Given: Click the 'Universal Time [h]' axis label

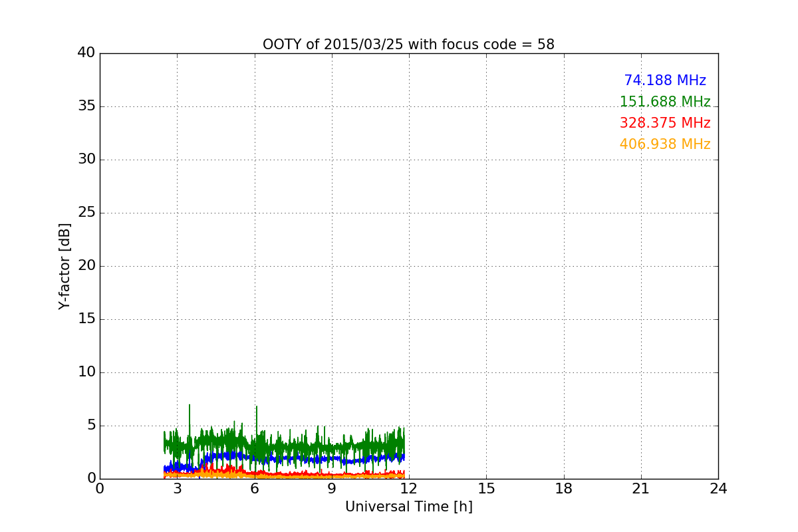Looking at the screenshot, I should click(409, 507).
